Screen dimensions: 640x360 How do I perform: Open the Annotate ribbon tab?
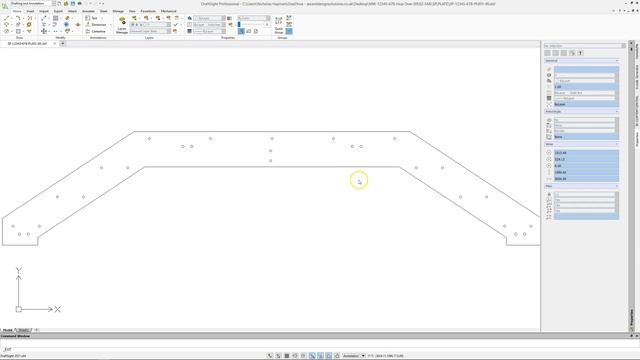88,11
